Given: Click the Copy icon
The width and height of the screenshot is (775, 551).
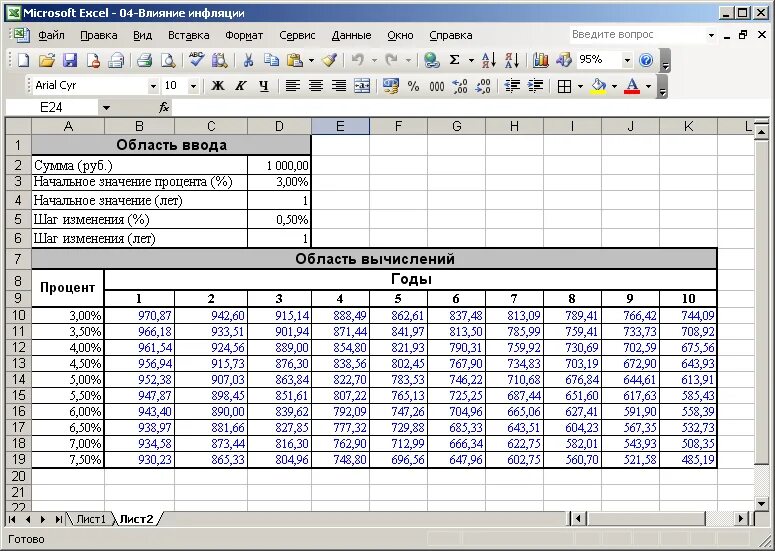Looking at the screenshot, I should [x=271, y=60].
